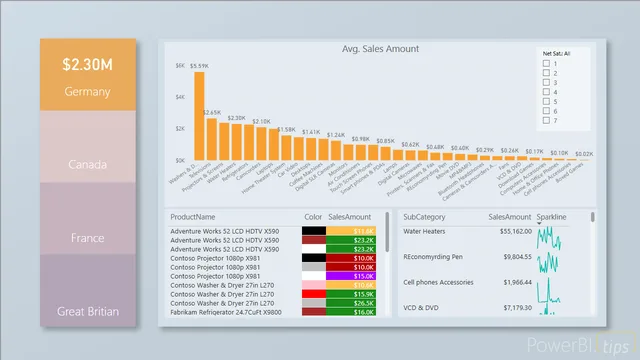640x360 pixels.
Task: Select the smallest bar labeled $0.02K
Action: click(584, 160)
